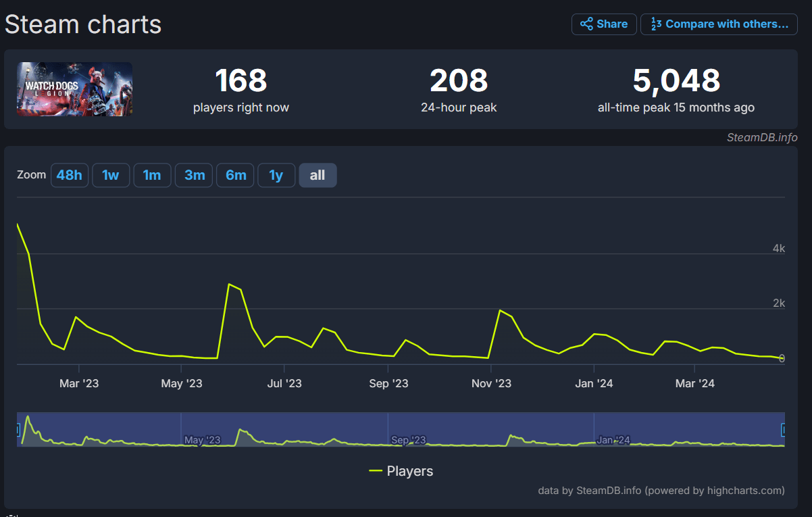The image size is (812, 517).
Task: Click the Share network icon
Action: tap(586, 24)
